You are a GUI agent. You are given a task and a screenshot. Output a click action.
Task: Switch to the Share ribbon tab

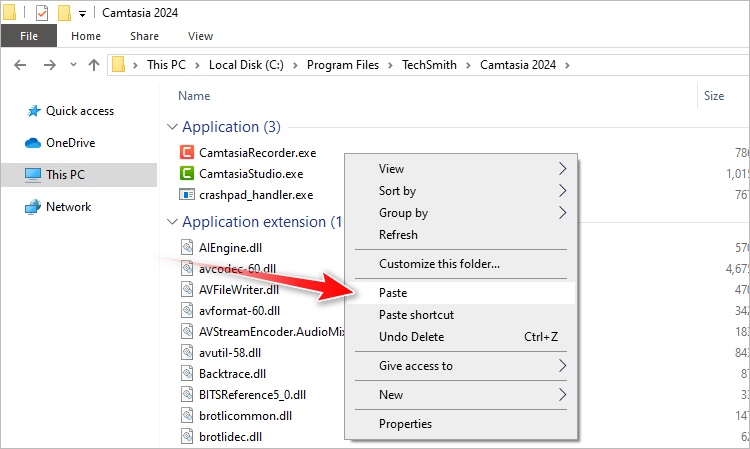(144, 36)
